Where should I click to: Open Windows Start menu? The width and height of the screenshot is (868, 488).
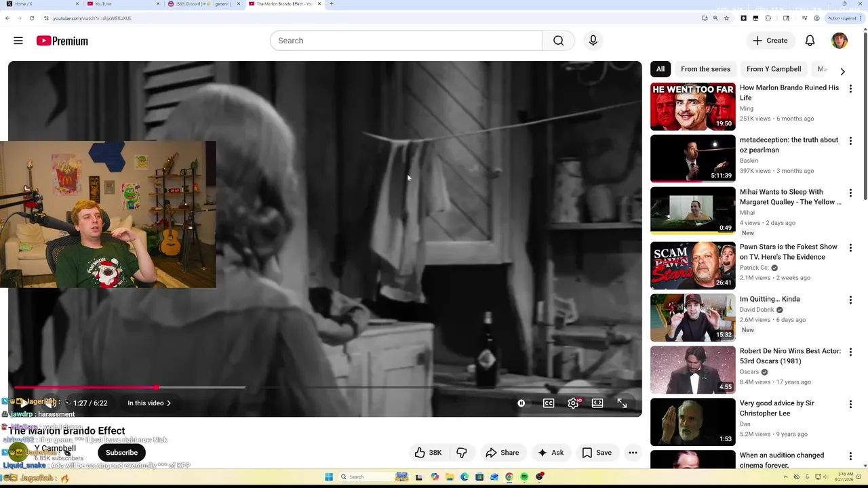pos(329,477)
